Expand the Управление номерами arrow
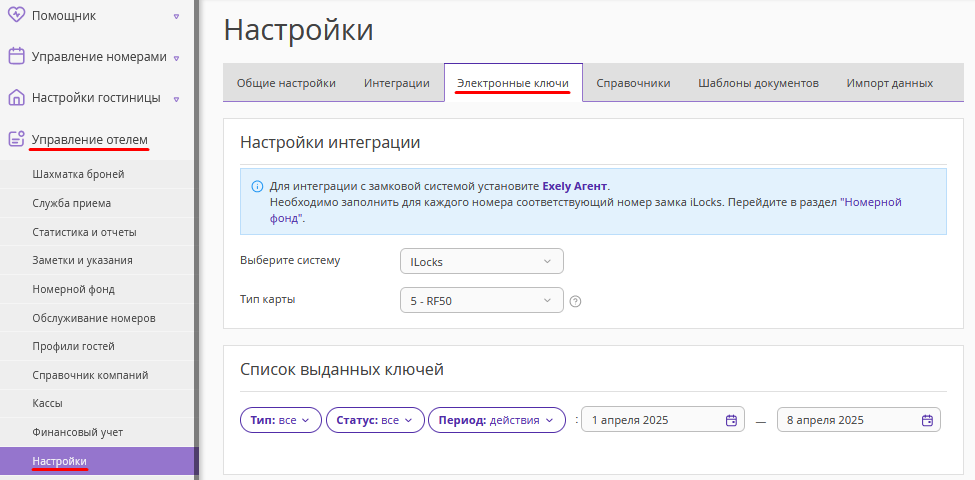This screenshot has height=480, width=975. tap(177, 58)
